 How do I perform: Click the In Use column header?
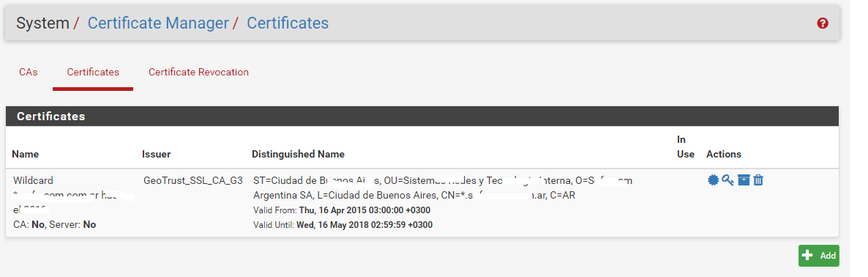tap(686, 147)
